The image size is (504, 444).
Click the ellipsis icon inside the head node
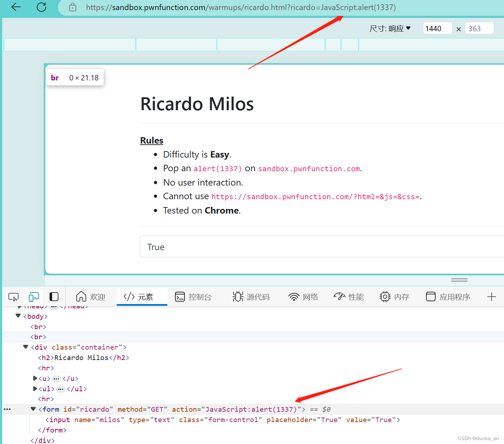[x=54, y=306]
